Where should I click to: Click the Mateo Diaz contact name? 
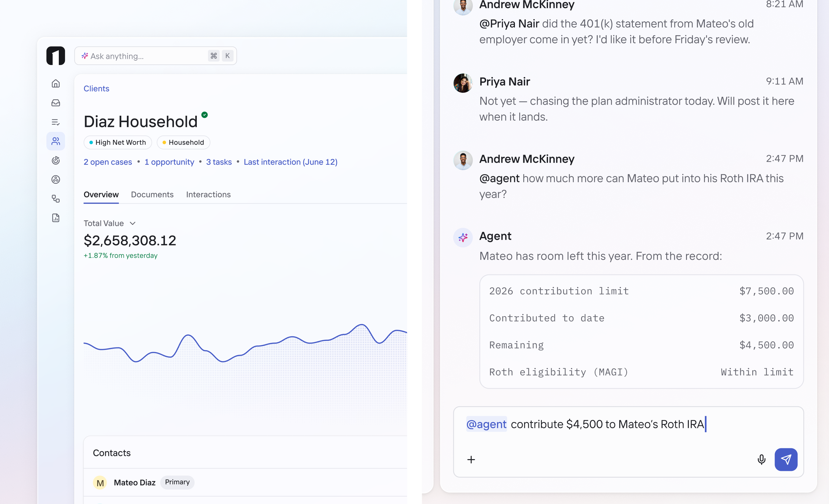pyautogui.click(x=135, y=483)
